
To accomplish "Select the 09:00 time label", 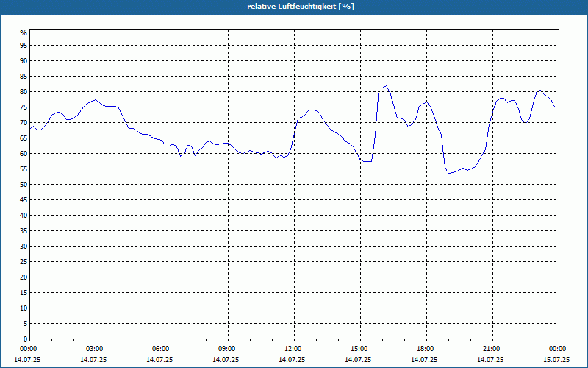I will [228, 349].
